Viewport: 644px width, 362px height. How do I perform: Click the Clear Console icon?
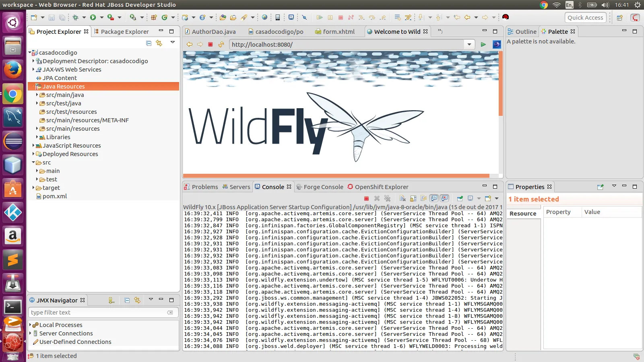point(402,198)
